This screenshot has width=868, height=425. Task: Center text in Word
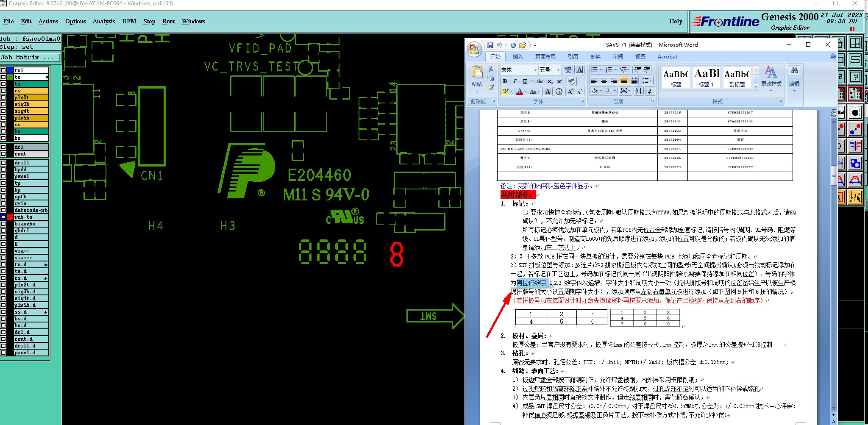604,81
